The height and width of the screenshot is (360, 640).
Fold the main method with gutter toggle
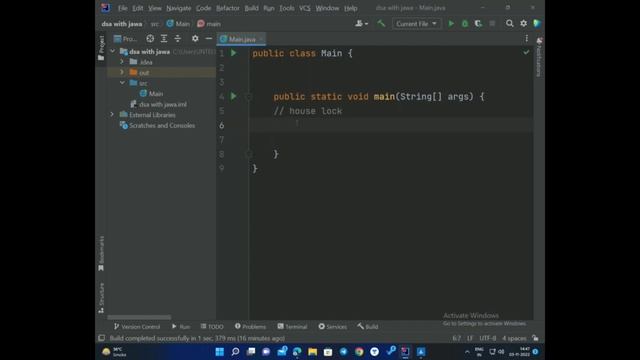(249, 97)
